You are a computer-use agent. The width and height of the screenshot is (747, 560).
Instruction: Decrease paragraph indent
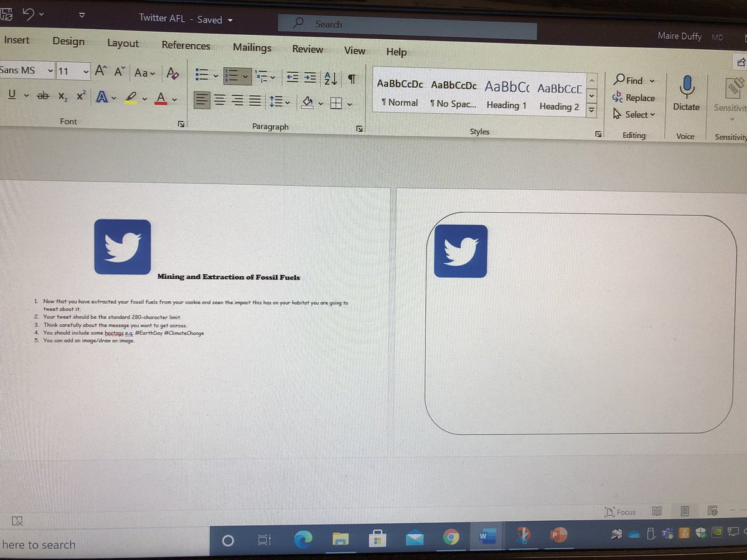click(293, 77)
